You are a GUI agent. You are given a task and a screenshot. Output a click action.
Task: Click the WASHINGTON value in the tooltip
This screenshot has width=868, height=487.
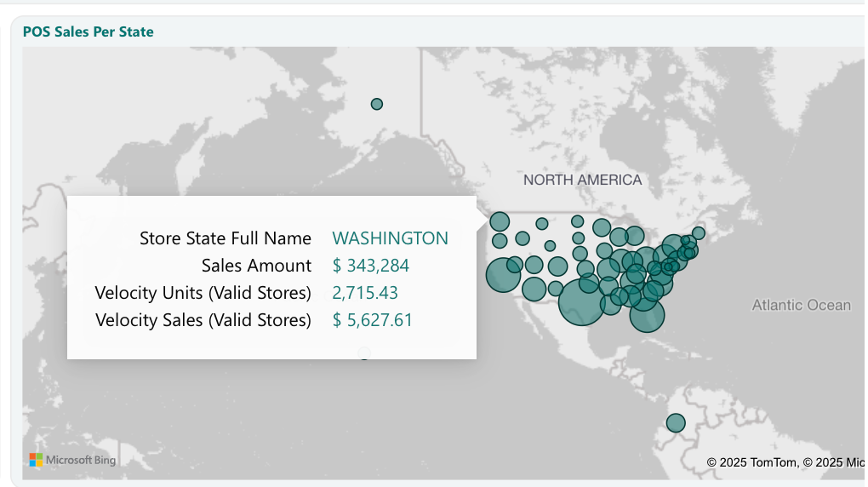coord(390,238)
